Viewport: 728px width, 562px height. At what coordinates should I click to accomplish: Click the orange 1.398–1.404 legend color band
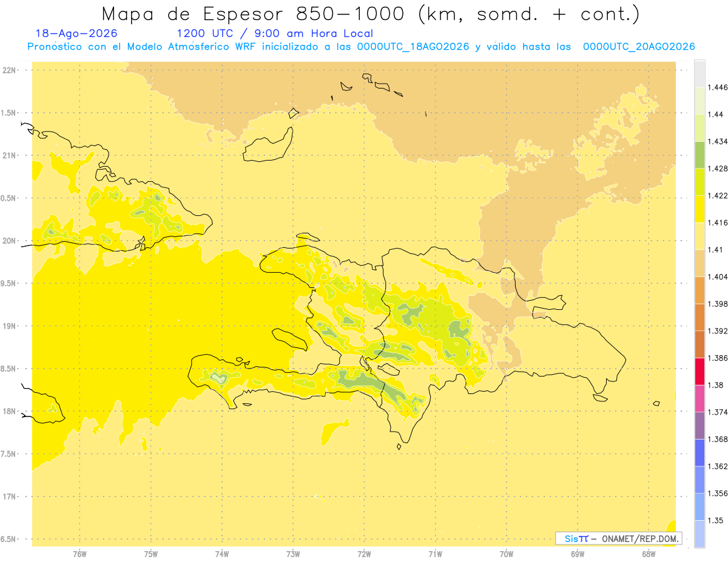click(699, 290)
